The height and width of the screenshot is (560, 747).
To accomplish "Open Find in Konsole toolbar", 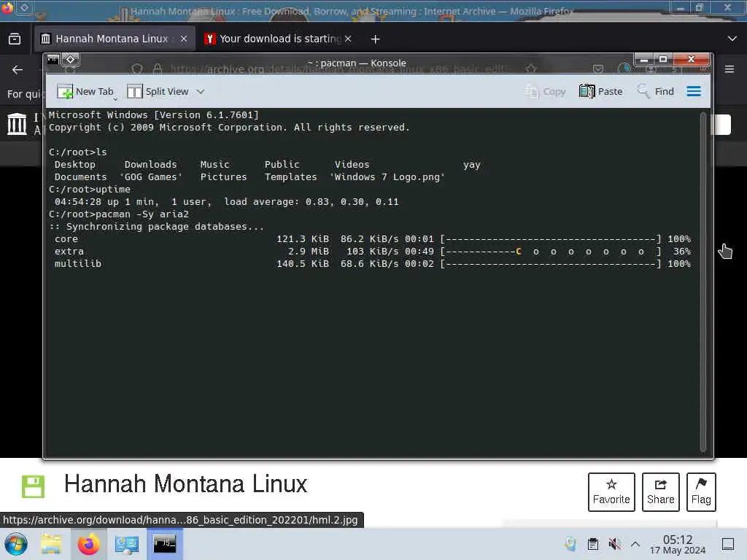I will coord(656,91).
